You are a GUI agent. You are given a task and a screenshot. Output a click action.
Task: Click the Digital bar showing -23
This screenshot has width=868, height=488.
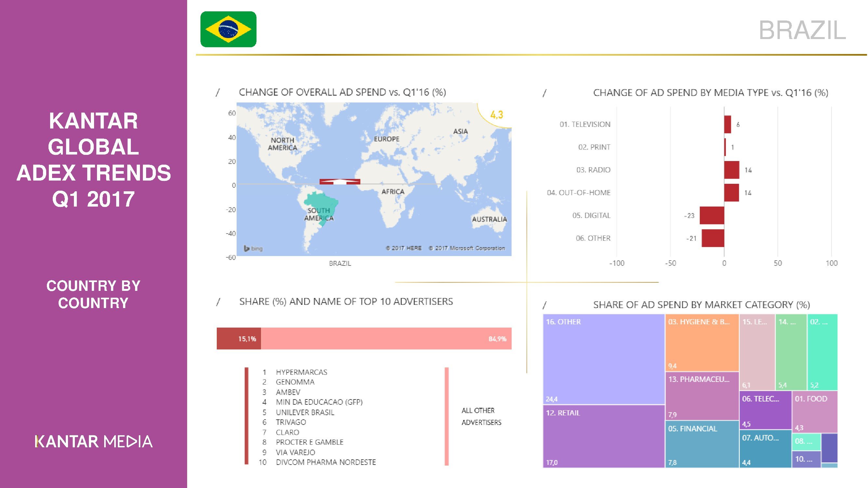712,215
